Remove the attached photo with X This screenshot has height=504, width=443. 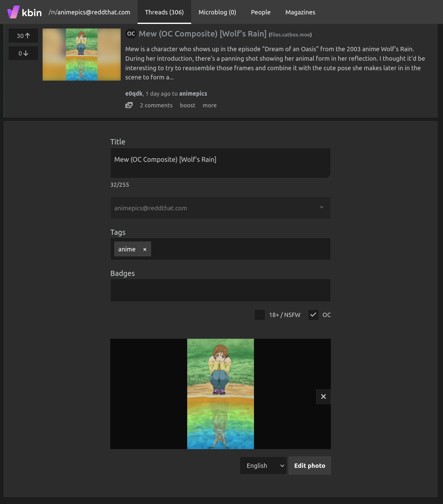(323, 397)
